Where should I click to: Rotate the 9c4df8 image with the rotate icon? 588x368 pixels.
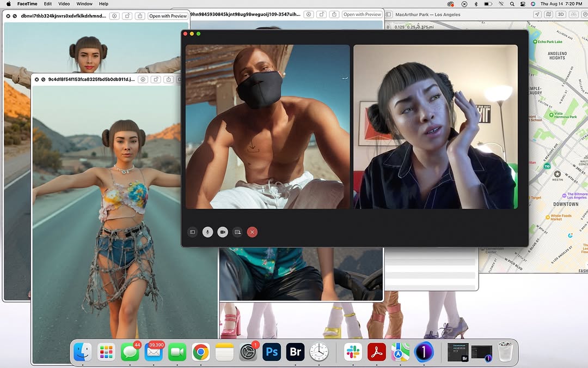(156, 80)
